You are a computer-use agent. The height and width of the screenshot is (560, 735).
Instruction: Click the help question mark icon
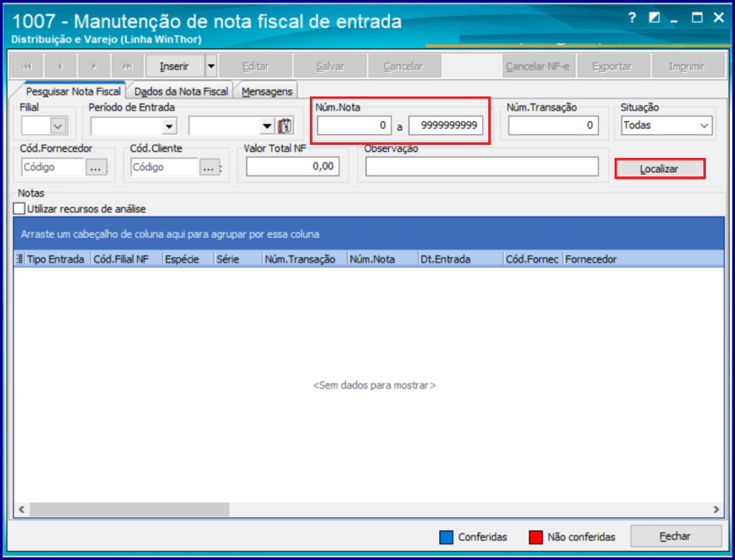[x=632, y=18]
